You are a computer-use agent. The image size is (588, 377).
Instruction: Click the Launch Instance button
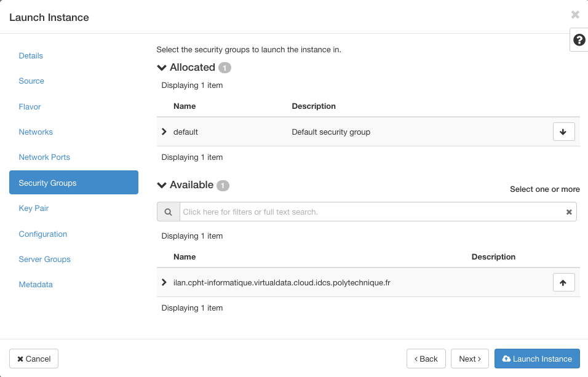[x=537, y=359]
